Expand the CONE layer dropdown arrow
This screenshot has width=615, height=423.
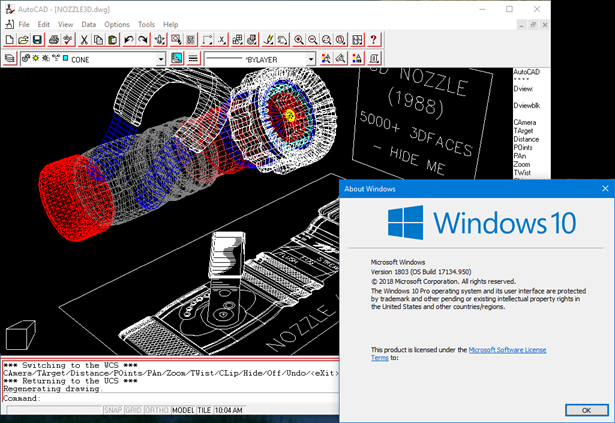click(161, 59)
